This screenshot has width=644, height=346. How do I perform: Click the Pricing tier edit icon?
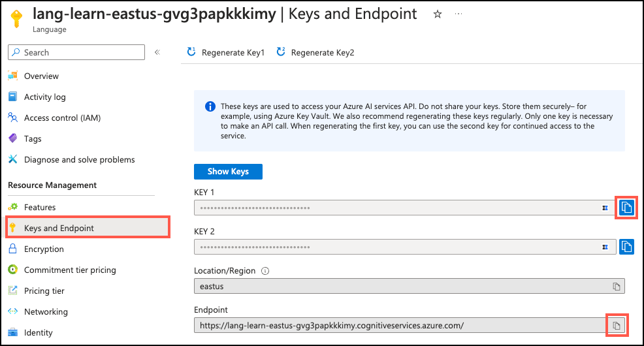12,290
